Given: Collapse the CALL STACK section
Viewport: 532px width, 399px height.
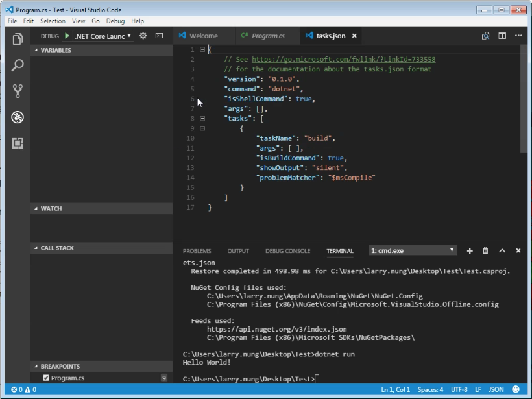Looking at the screenshot, I should (36, 248).
